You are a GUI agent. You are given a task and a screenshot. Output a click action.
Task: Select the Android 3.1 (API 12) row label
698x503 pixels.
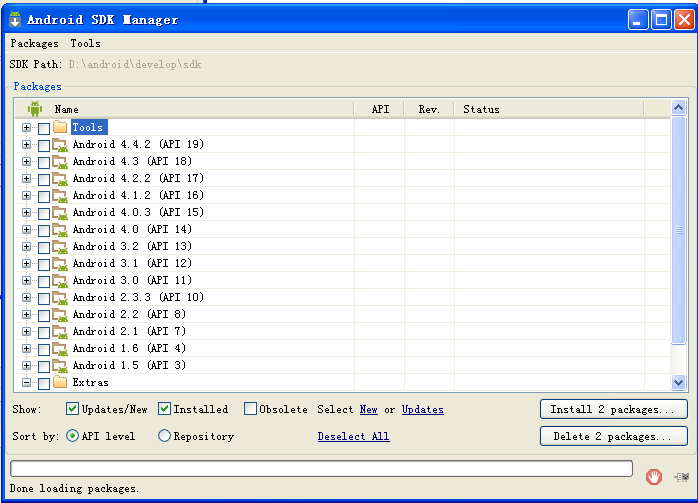132,264
